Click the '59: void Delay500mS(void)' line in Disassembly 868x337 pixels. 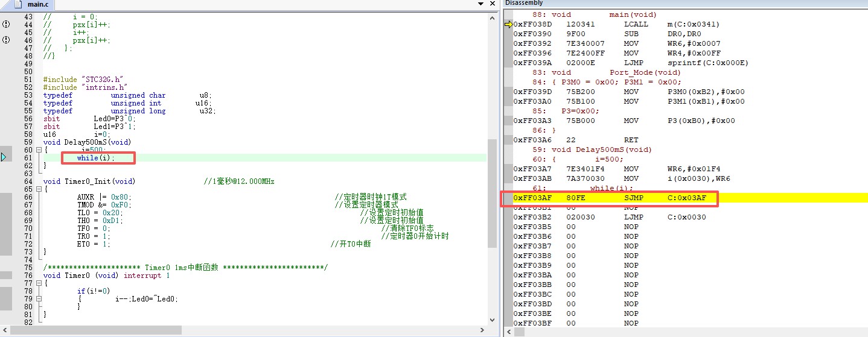592,150
